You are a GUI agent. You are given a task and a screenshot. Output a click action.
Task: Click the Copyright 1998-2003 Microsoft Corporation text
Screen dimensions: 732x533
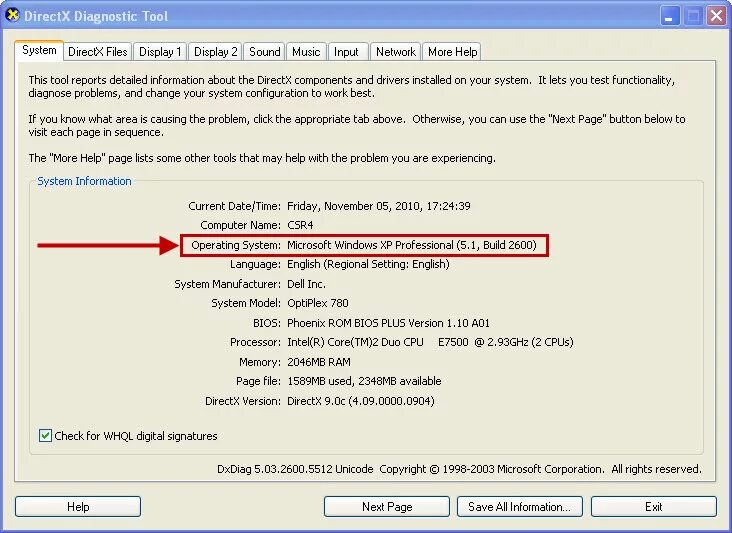pos(492,469)
